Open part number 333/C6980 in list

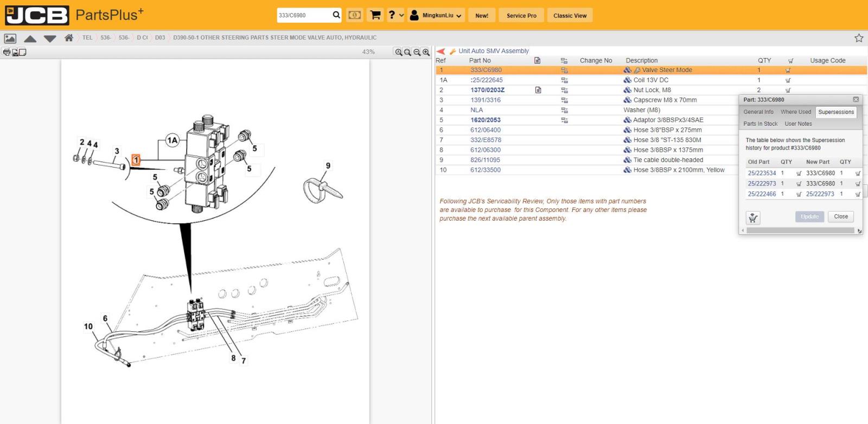[486, 70]
